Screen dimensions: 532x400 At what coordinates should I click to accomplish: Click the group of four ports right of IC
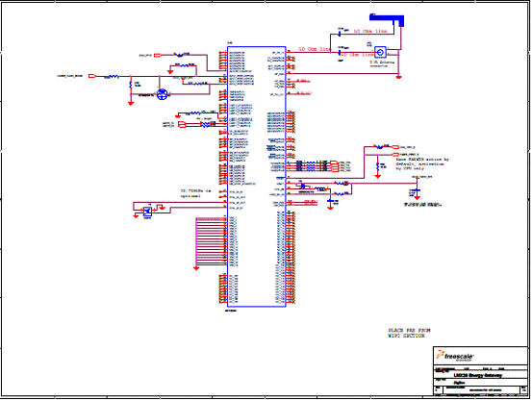[x=334, y=165]
